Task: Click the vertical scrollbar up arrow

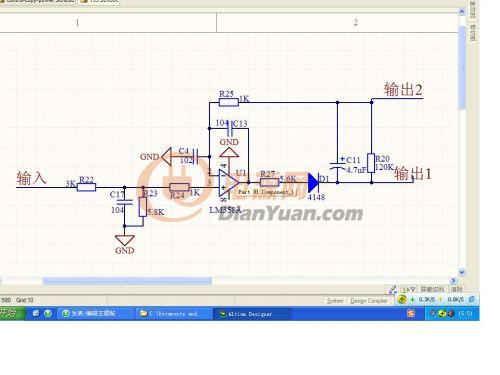Action: (x=462, y=12)
